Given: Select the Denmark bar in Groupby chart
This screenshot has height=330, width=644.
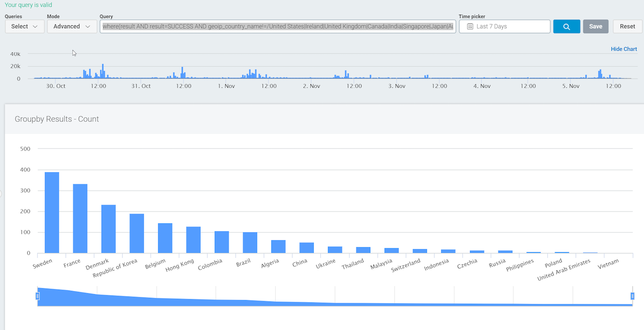Looking at the screenshot, I should tap(109, 229).
